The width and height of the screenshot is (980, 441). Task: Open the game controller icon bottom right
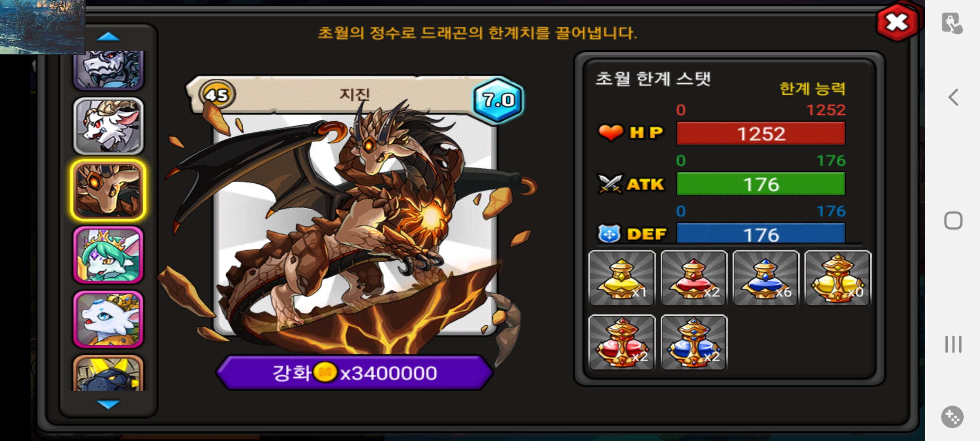(x=952, y=417)
